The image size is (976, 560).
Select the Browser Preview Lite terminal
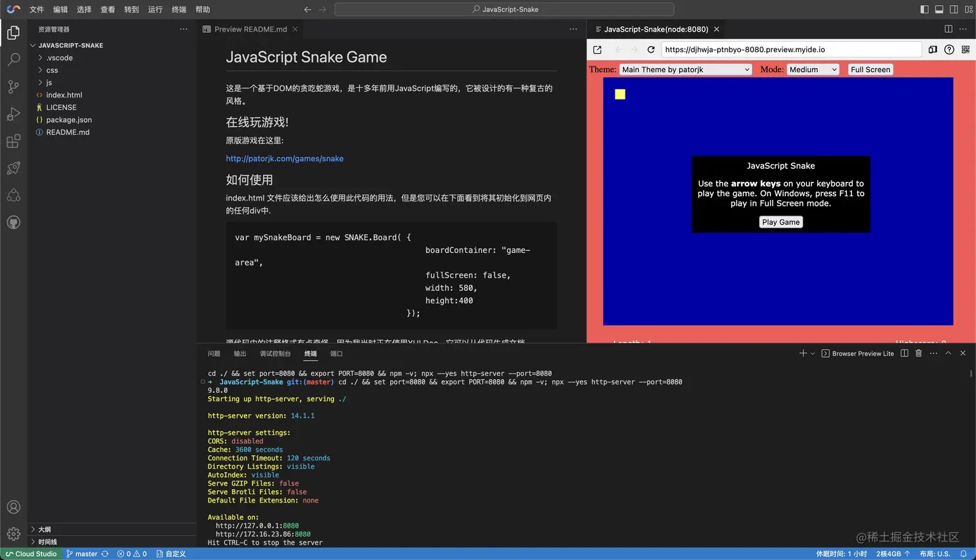858,354
